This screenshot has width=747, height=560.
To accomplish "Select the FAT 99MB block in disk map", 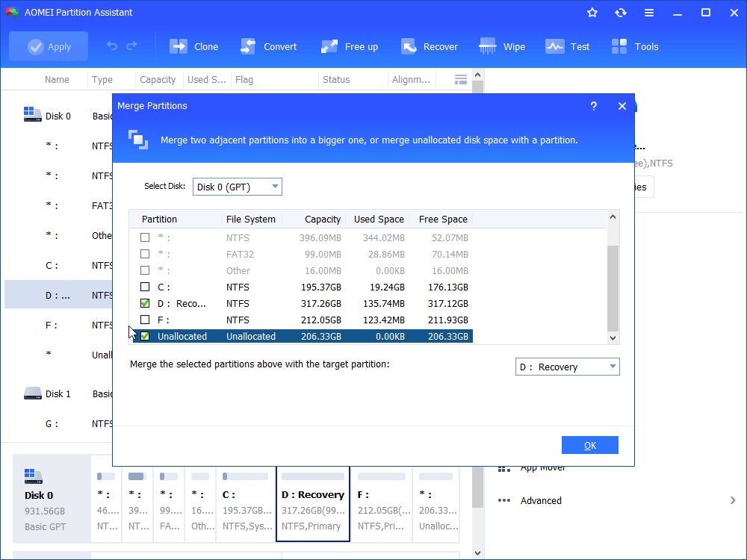I will (169, 504).
